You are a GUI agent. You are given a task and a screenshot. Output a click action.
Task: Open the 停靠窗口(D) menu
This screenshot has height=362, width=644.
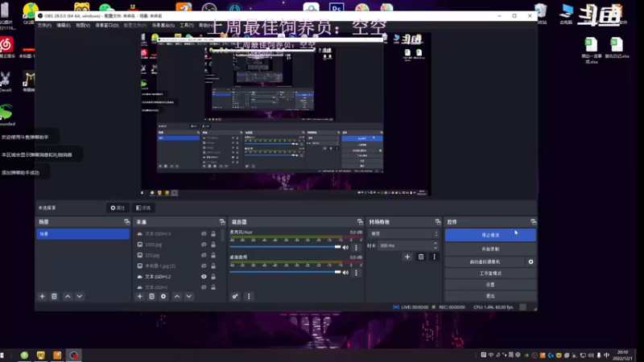(x=107, y=26)
